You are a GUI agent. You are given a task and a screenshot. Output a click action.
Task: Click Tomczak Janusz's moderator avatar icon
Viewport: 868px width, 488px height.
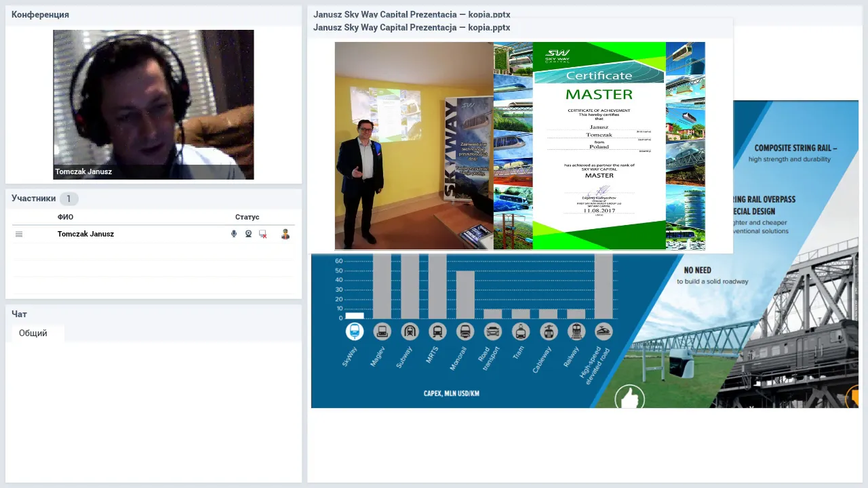(x=285, y=234)
